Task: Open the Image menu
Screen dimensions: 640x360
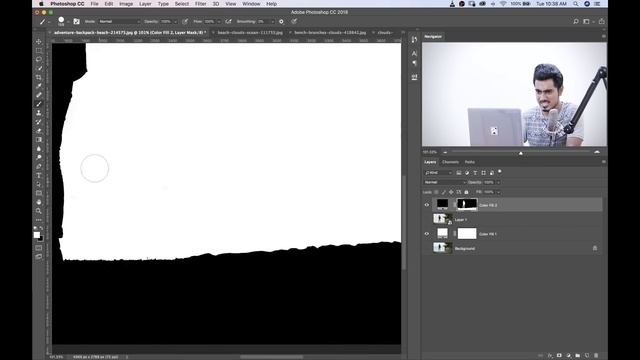Action: coord(126,4)
